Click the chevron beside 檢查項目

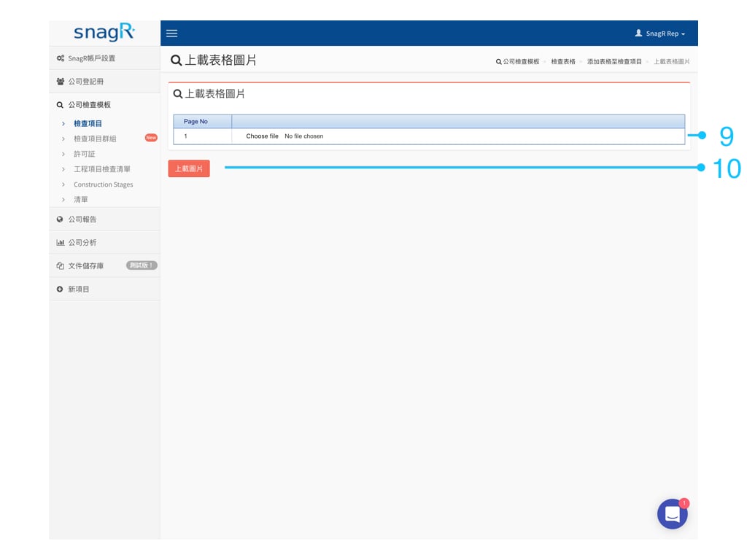(x=63, y=123)
